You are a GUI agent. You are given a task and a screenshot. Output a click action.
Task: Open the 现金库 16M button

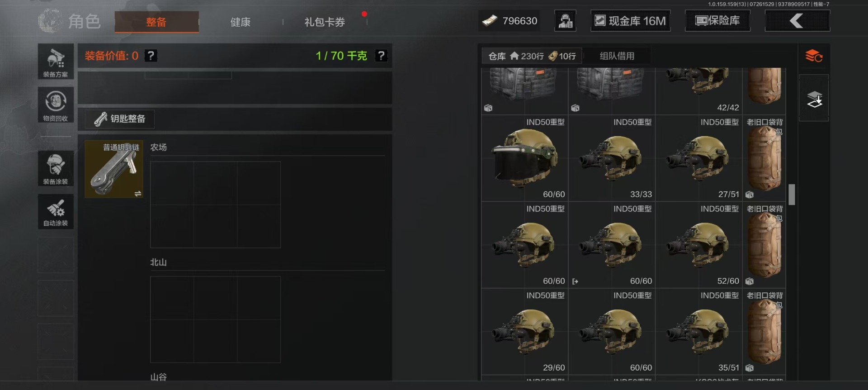[631, 21]
